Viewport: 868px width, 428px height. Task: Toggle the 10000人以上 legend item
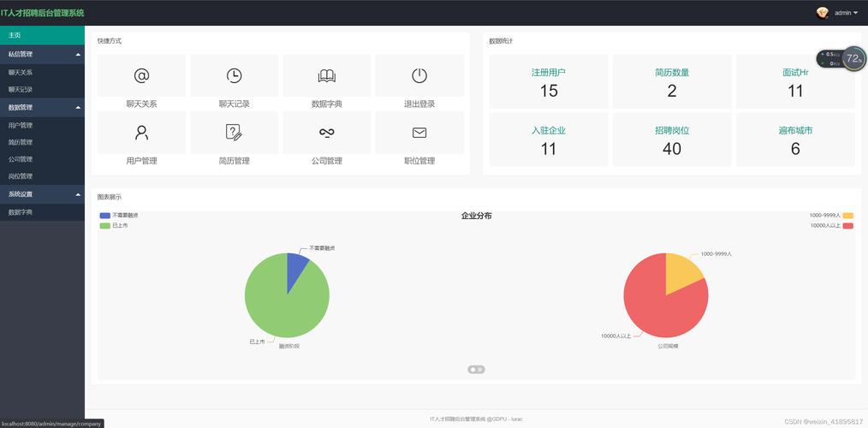(831, 226)
